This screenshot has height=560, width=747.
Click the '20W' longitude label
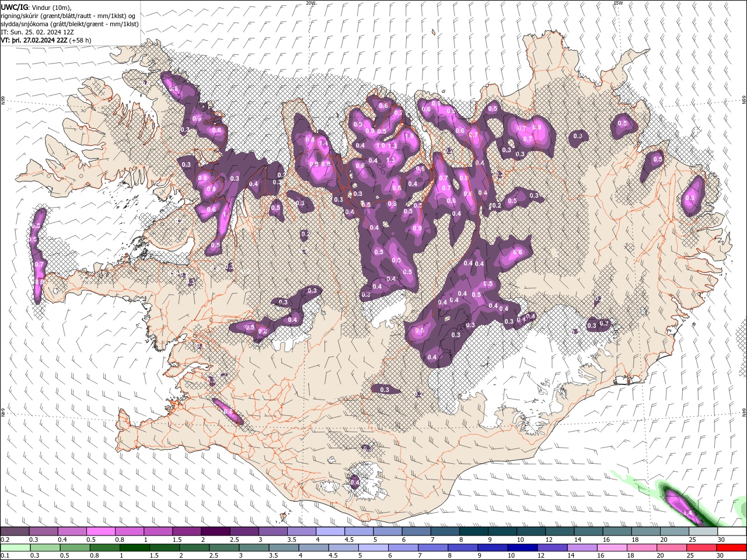tap(310, 3)
